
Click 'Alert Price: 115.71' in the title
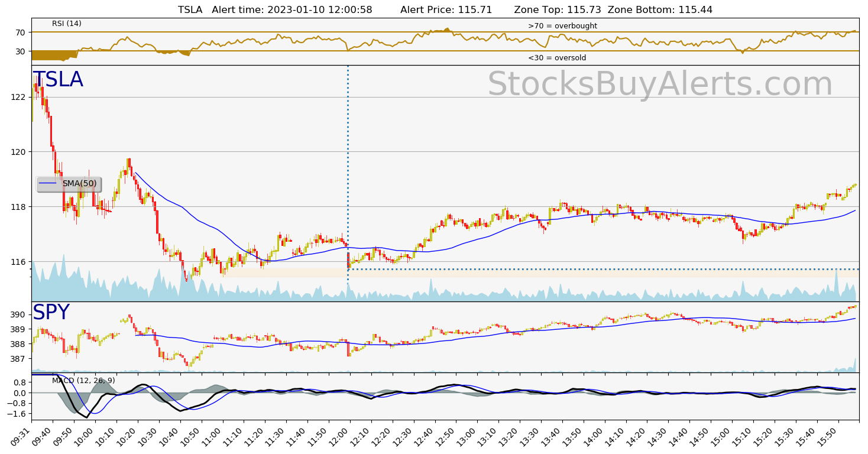click(446, 10)
